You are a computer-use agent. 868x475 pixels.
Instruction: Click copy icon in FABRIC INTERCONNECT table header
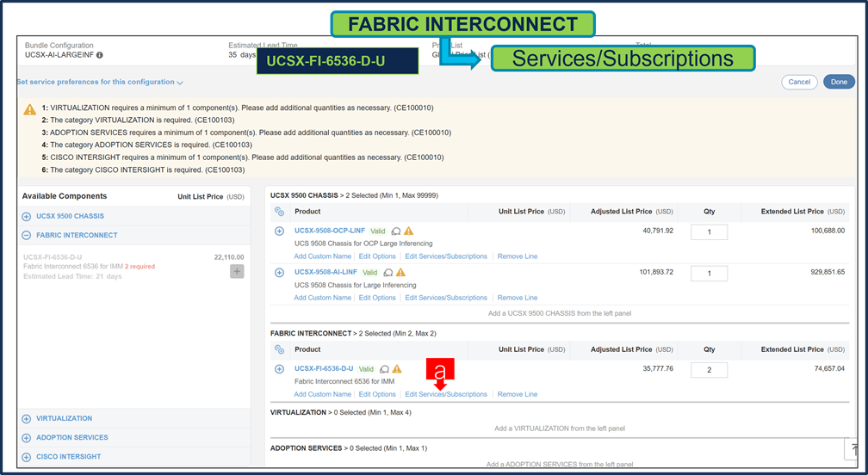click(x=280, y=349)
